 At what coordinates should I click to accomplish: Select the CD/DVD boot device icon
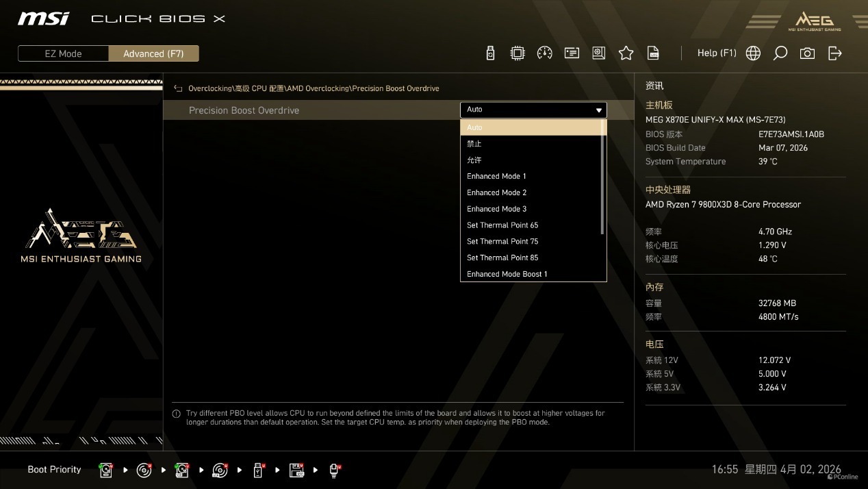(144, 470)
